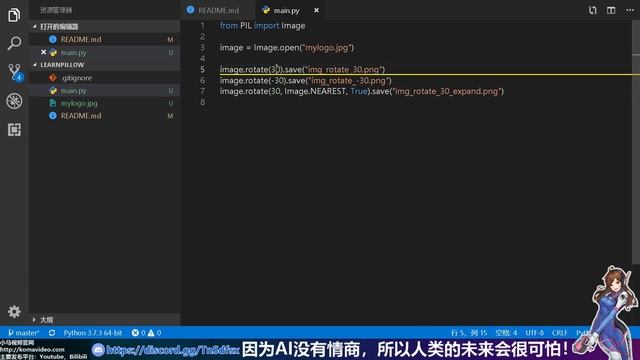Click line number 7 in gutter
The height and width of the screenshot is (360, 640).
(x=202, y=91)
